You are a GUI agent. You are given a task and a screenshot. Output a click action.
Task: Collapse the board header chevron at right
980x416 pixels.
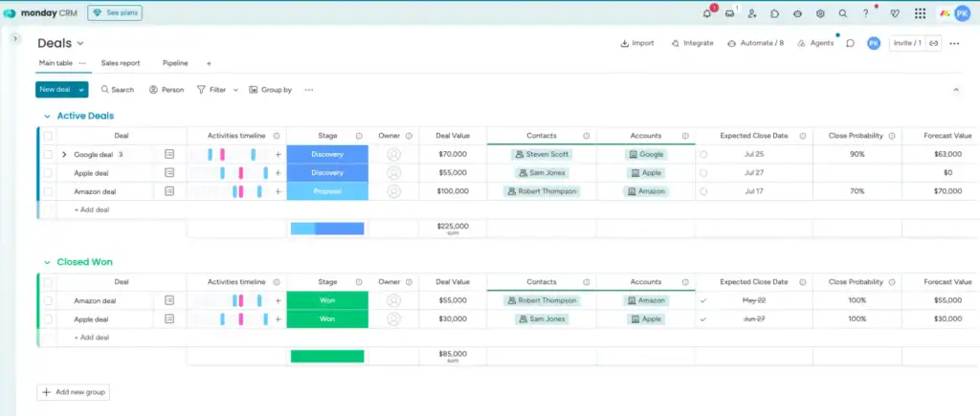956,90
